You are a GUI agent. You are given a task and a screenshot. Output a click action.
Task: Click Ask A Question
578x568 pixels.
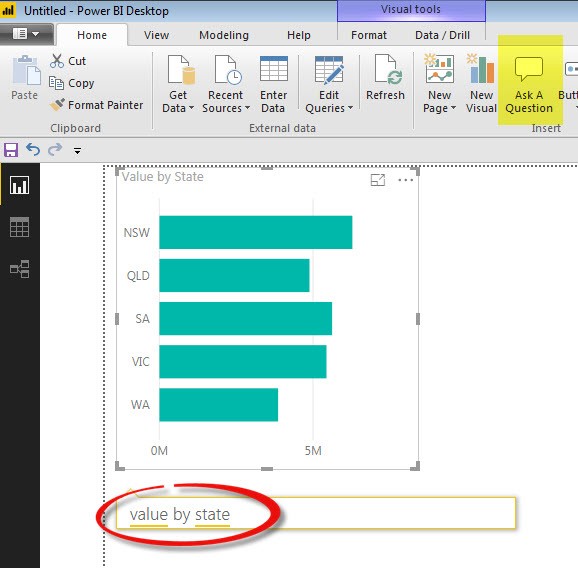point(529,84)
